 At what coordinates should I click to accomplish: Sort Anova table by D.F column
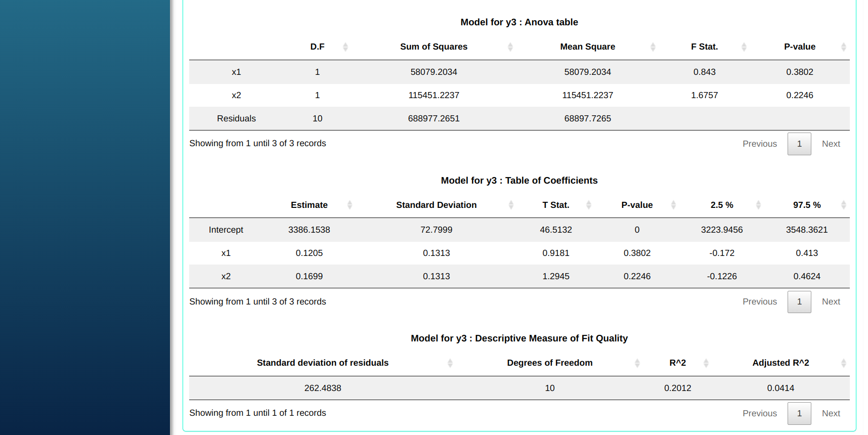pyautogui.click(x=317, y=47)
